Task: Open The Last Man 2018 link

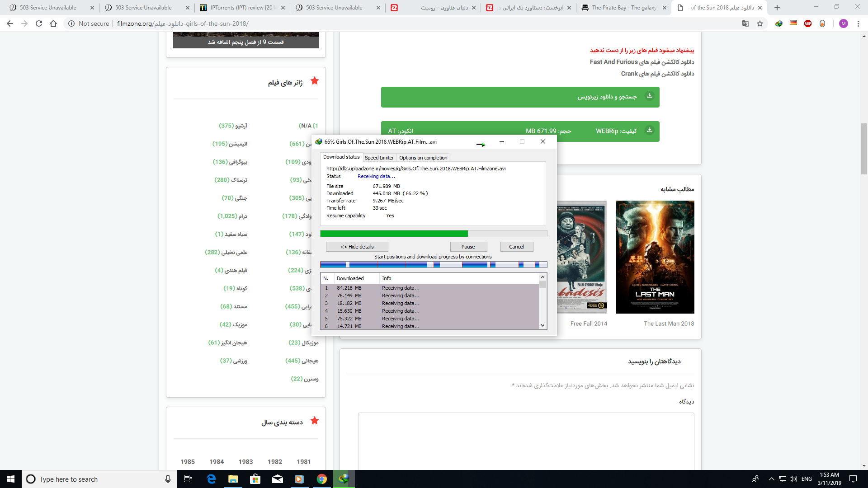Action: tap(669, 324)
